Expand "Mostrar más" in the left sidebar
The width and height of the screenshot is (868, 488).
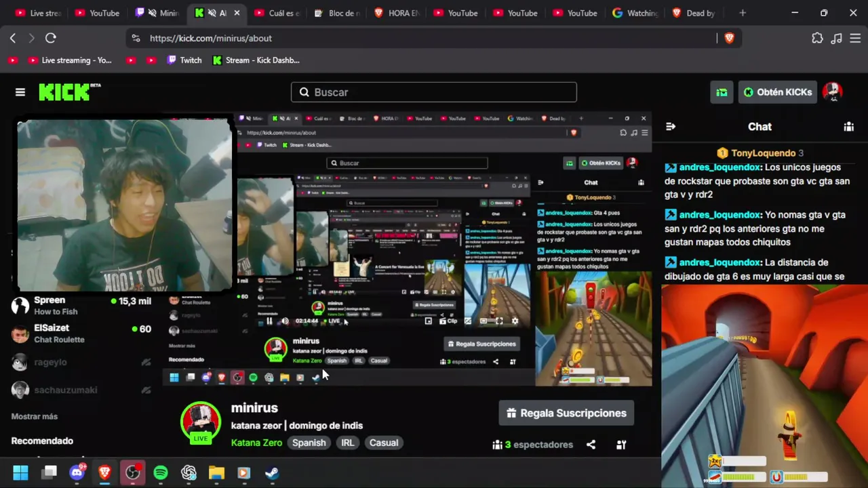[x=35, y=417]
